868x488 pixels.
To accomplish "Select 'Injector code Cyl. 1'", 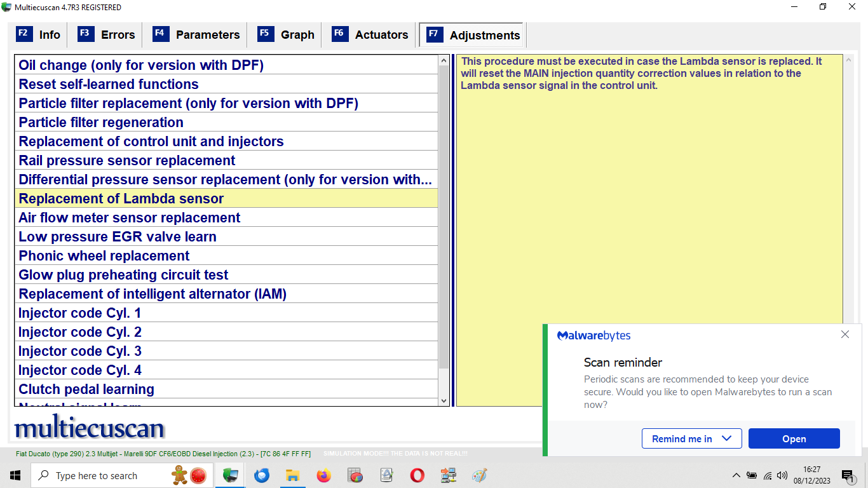I will click(x=226, y=313).
